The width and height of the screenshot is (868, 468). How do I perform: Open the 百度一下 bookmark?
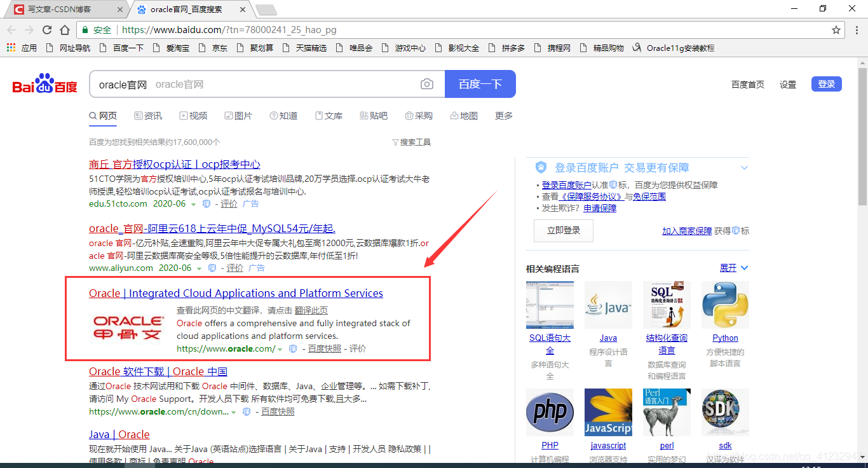[122, 48]
